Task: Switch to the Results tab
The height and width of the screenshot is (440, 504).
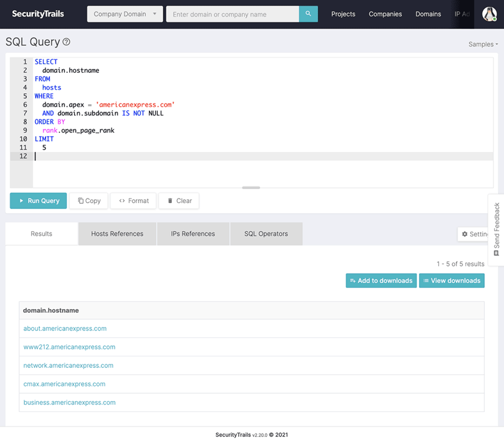Action: 42,234
